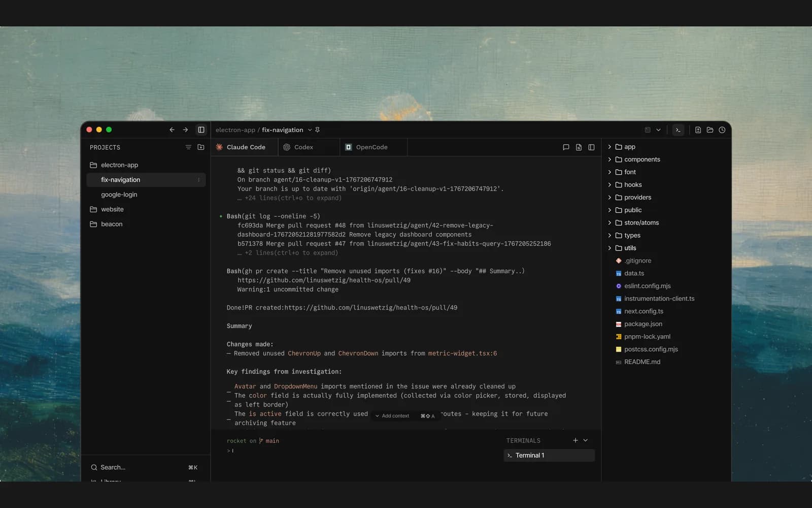
Task: Switch to the OpenCode tab
Action: point(373,147)
